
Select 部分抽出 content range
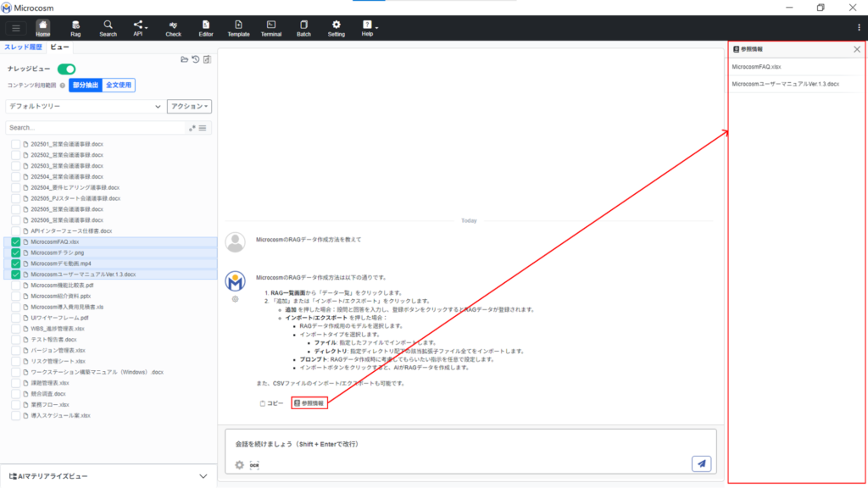pos(86,86)
